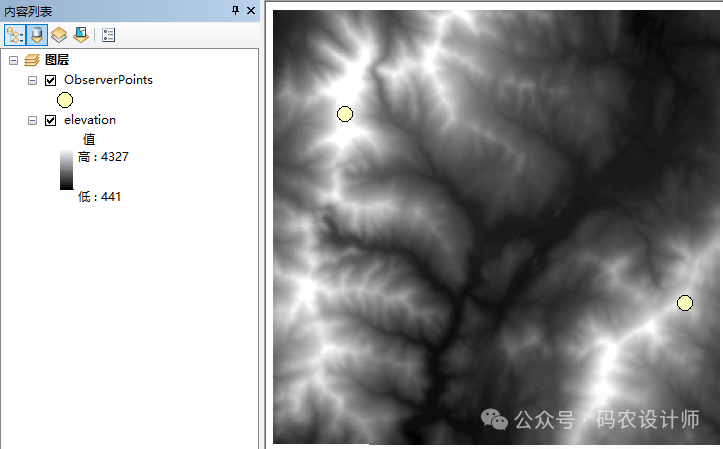Image resolution: width=723 pixels, height=449 pixels.
Task: Switch to List By Visibility view
Action: pyautogui.click(x=59, y=35)
